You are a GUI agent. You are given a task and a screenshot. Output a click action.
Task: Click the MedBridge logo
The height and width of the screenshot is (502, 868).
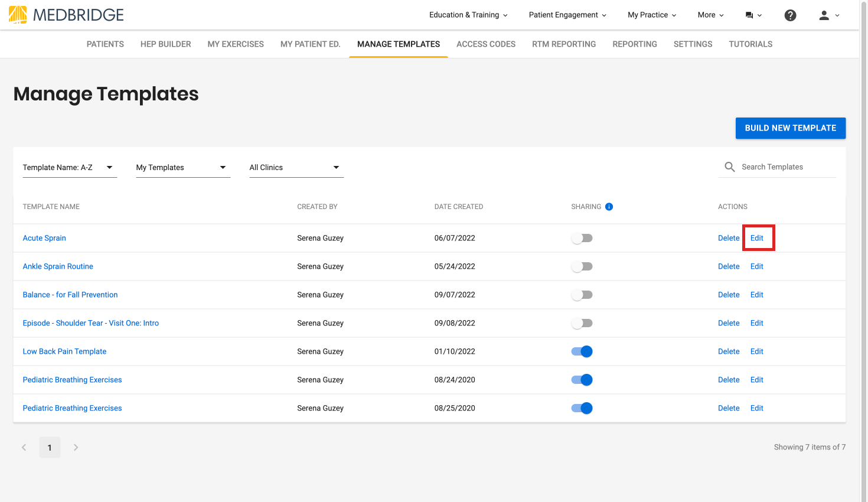(x=66, y=15)
